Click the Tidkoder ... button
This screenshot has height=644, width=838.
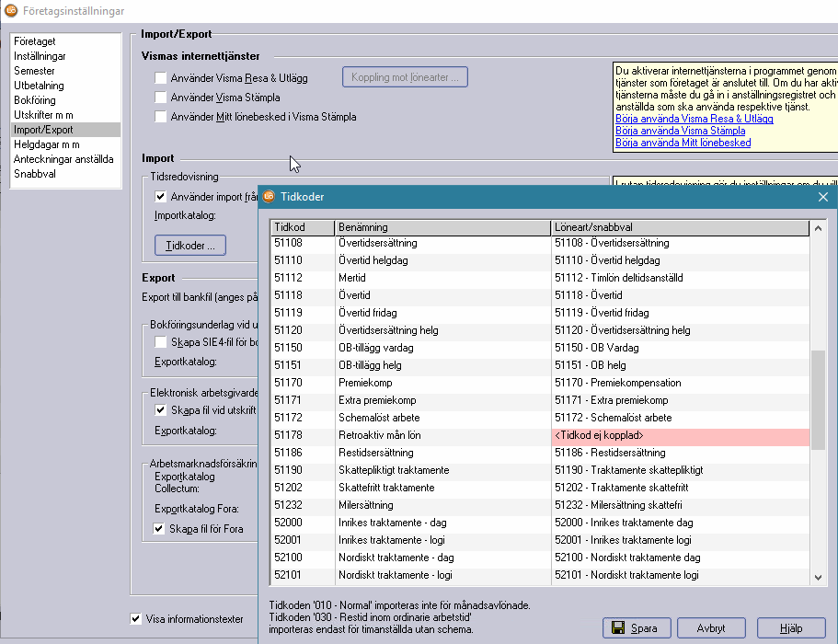(x=190, y=246)
